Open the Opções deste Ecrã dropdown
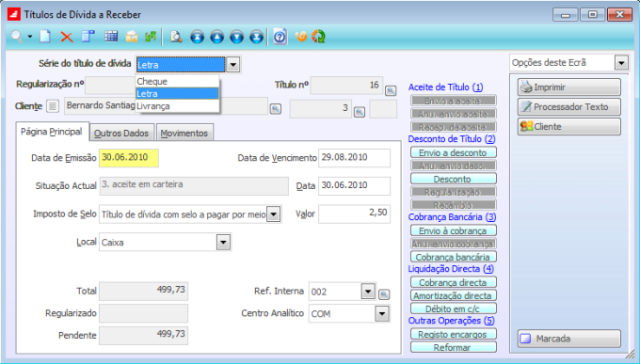Screen dimensions: 640x364 click(621, 63)
